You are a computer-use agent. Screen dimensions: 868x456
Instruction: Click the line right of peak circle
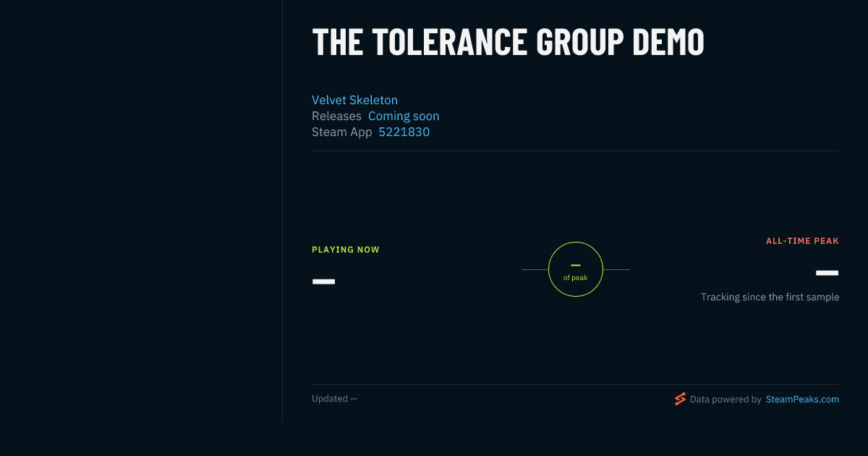click(x=616, y=269)
